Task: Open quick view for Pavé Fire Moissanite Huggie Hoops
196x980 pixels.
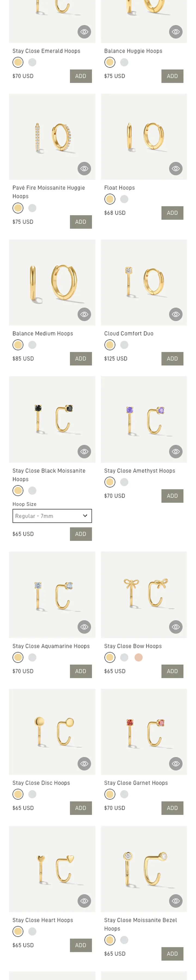Action: 84,169
